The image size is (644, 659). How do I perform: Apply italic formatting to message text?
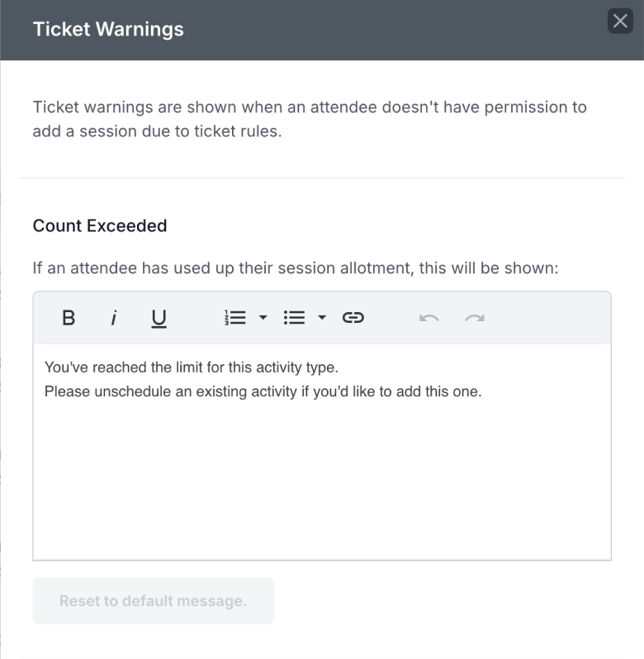tap(113, 318)
